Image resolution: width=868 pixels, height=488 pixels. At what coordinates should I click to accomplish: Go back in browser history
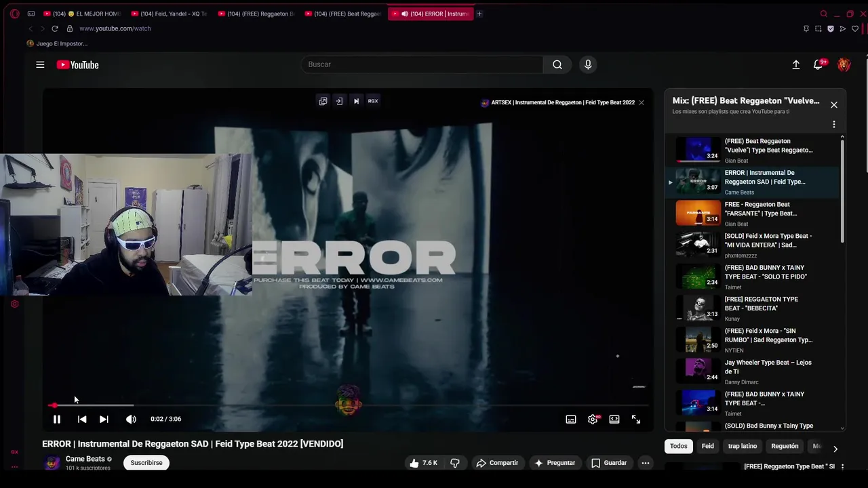click(x=31, y=28)
